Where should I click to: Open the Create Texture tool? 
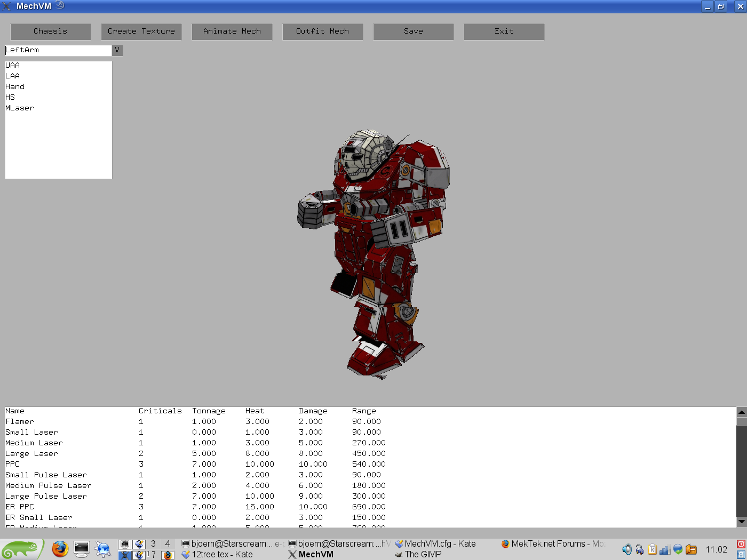pos(141,31)
